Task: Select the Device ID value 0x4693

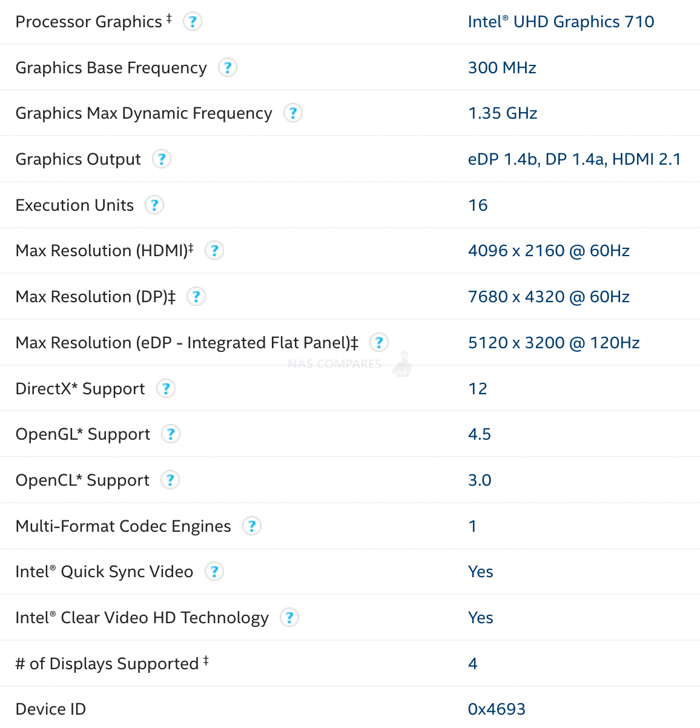Action: point(497,709)
